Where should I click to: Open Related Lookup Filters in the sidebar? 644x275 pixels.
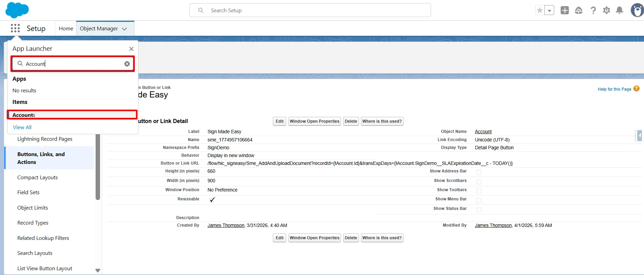[43, 238]
